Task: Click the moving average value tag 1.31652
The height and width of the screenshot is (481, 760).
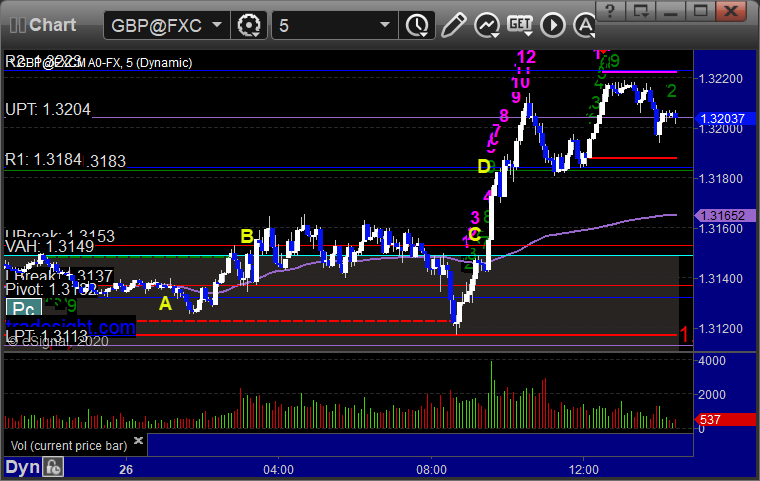Action: (725, 215)
